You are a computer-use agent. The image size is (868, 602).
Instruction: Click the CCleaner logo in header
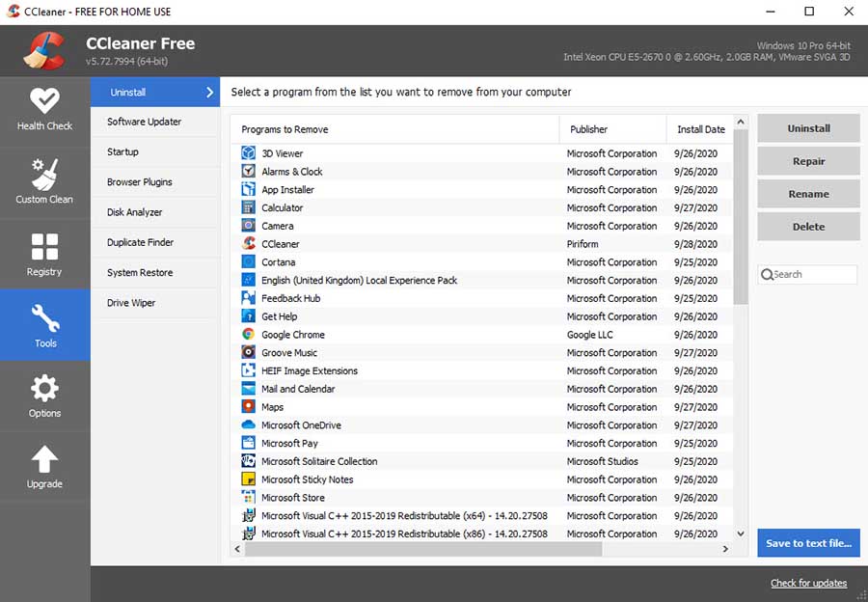44,50
